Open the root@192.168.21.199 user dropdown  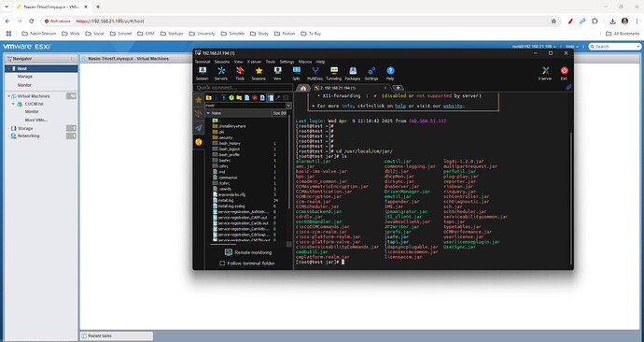(x=535, y=47)
